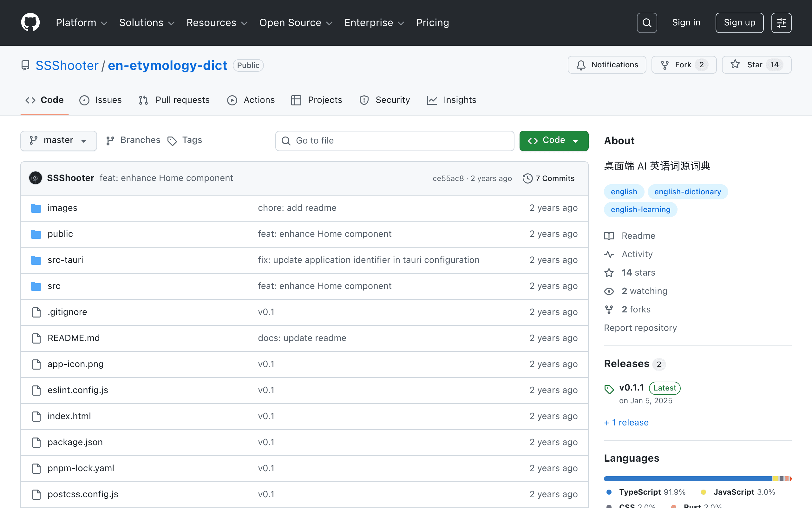812x508 pixels.
Task: Click the yellow JavaScript color dot
Action: click(703, 492)
